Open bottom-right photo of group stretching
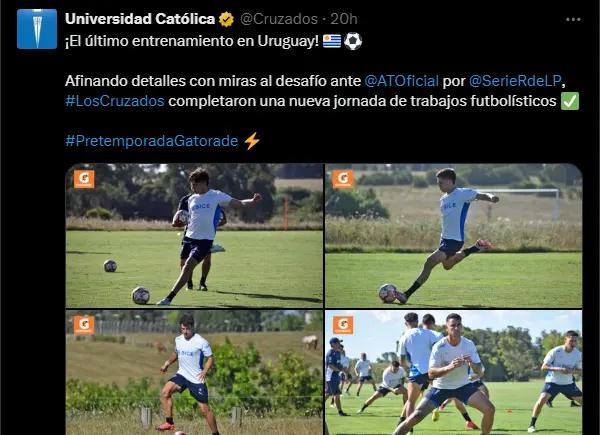 [454, 373]
